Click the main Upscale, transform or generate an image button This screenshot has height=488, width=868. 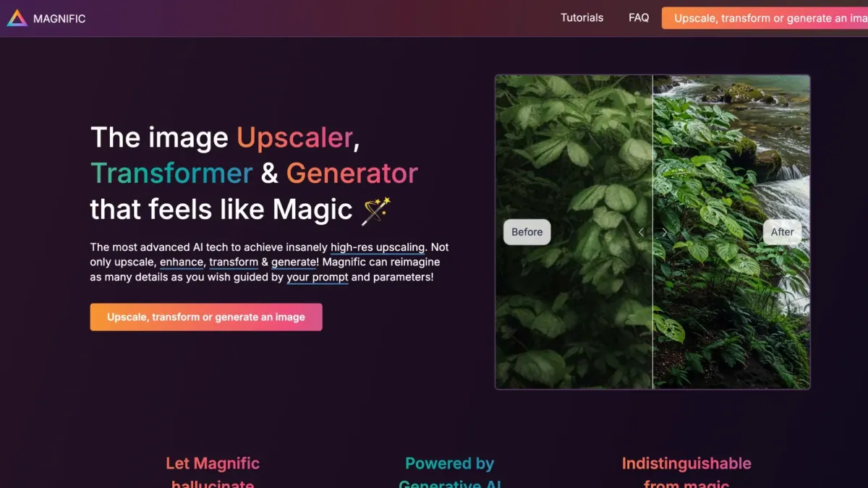tap(206, 317)
